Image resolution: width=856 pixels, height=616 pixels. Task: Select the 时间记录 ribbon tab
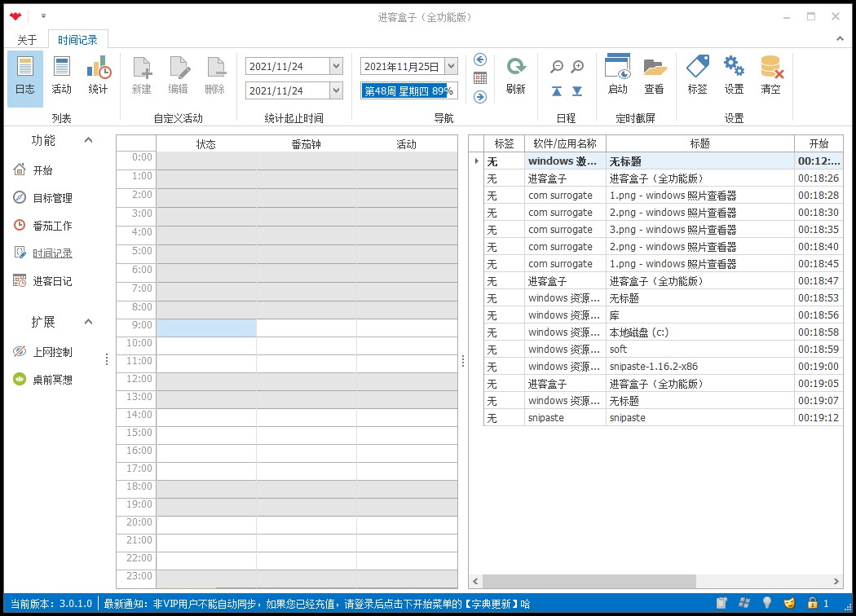click(x=77, y=40)
